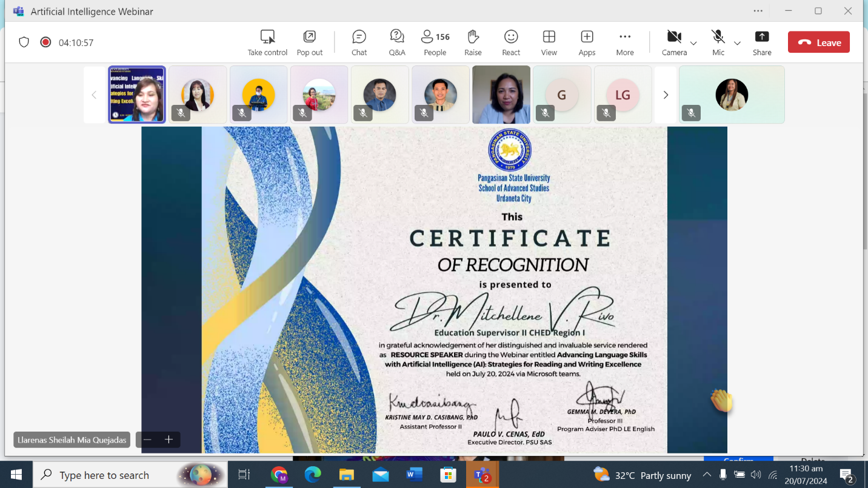868x488 pixels.
Task: Show the People participants list
Action: (x=435, y=42)
